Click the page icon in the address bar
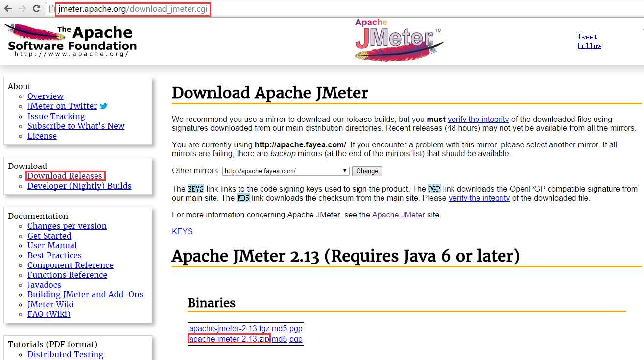The image size is (644, 360). click(x=51, y=9)
